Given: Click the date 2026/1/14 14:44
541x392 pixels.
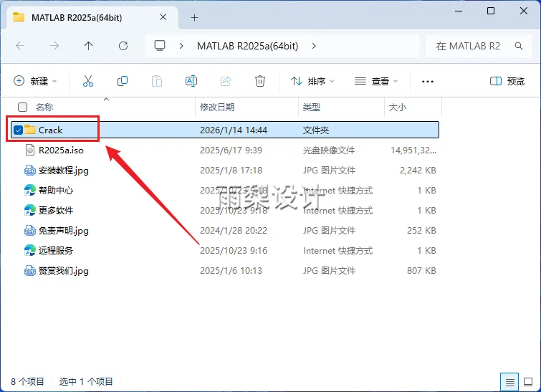Looking at the screenshot, I should tap(234, 130).
